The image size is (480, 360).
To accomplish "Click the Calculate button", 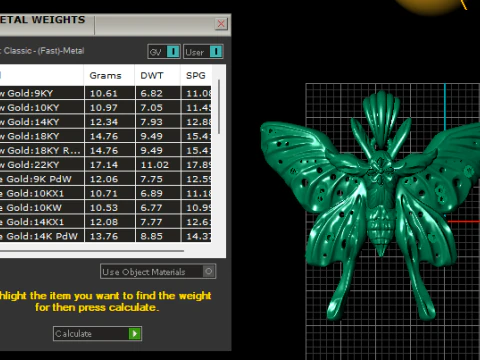I will coord(97,333).
